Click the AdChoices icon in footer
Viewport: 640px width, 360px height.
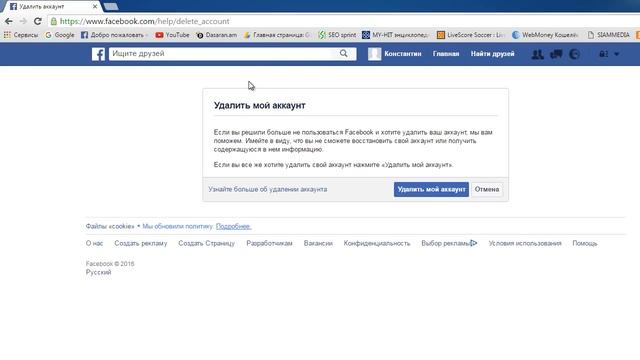(x=473, y=243)
